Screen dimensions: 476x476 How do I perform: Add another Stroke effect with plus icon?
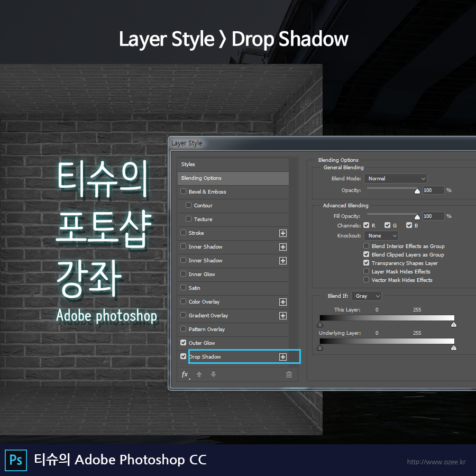[x=283, y=233]
